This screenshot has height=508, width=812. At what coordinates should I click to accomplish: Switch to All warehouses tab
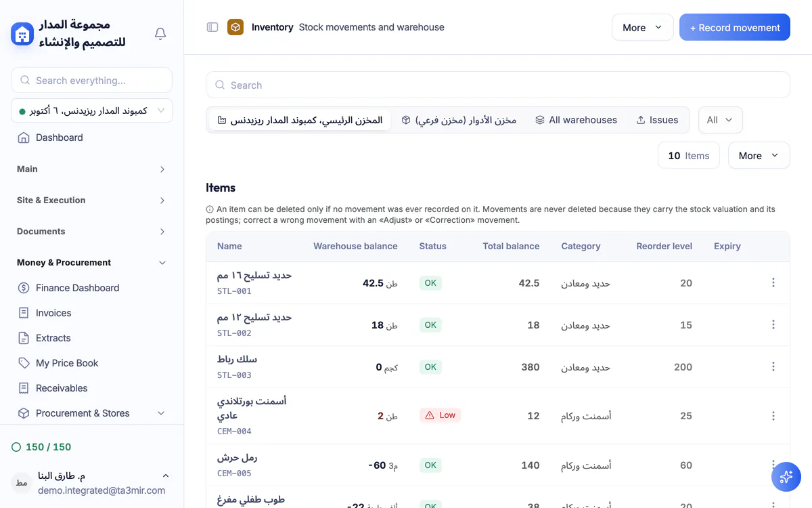click(576, 120)
